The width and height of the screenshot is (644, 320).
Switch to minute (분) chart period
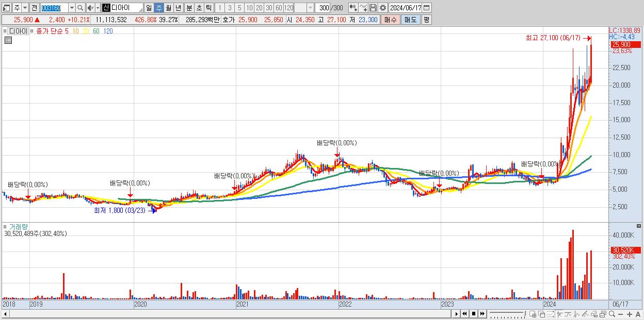pos(188,8)
